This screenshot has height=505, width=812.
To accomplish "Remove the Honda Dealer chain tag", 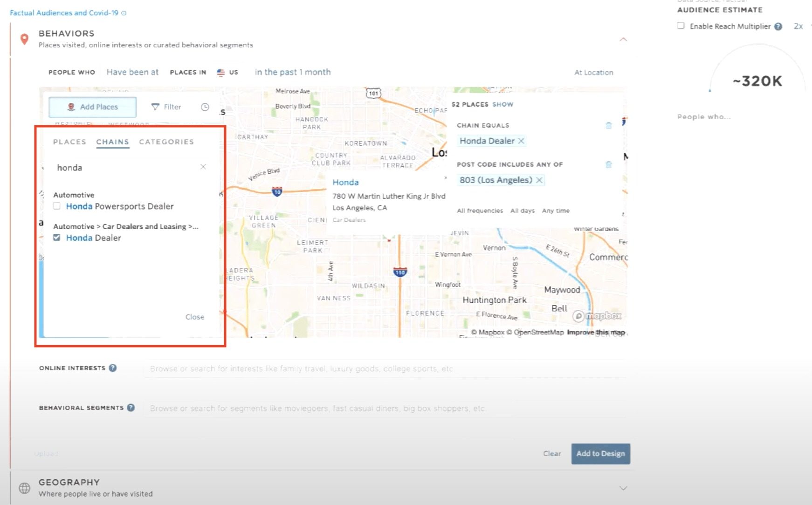I will tap(521, 141).
